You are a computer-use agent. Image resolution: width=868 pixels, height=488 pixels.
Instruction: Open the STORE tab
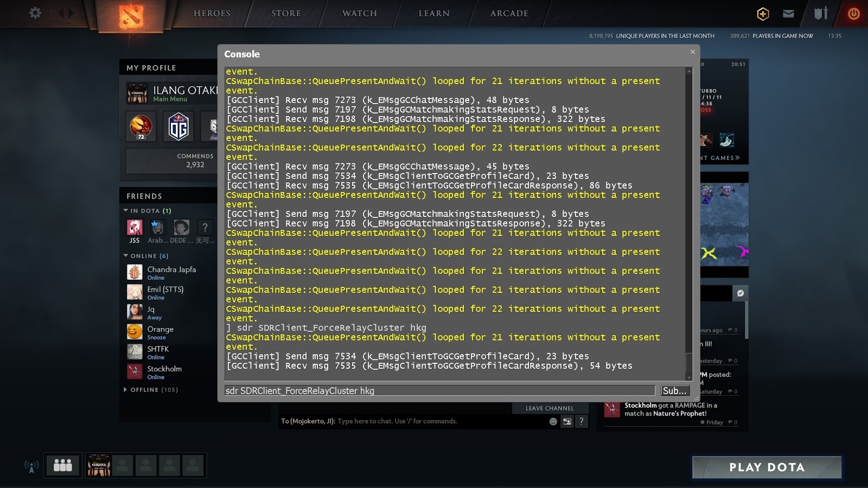[286, 14]
